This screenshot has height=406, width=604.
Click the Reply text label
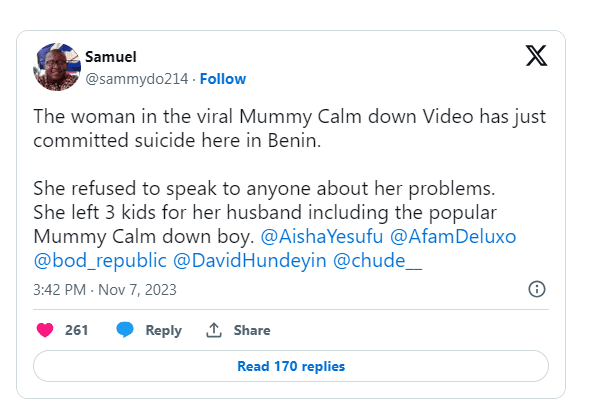pyautogui.click(x=163, y=330)
